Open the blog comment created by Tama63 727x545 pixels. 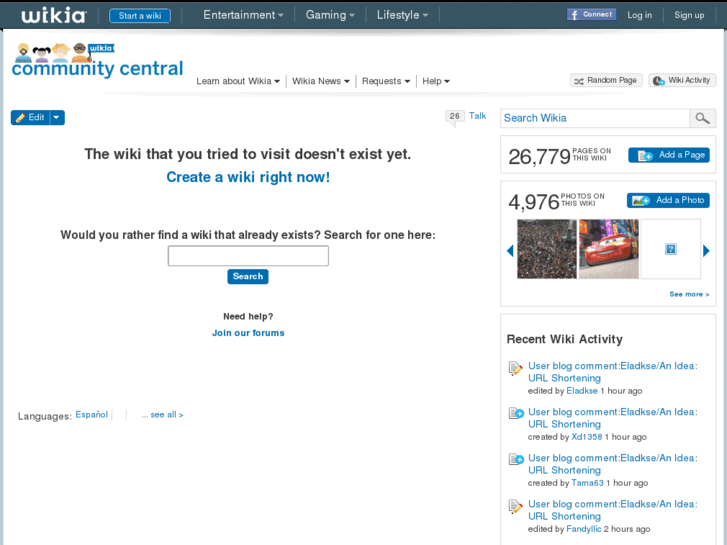612,464
